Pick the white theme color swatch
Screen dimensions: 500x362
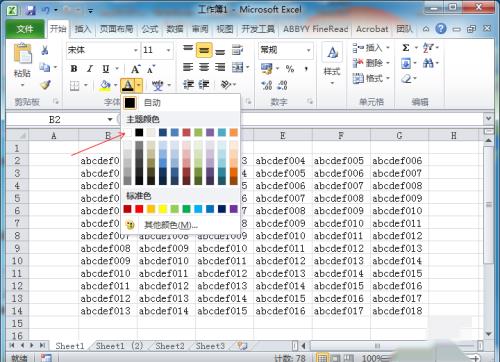pos(128,133)
